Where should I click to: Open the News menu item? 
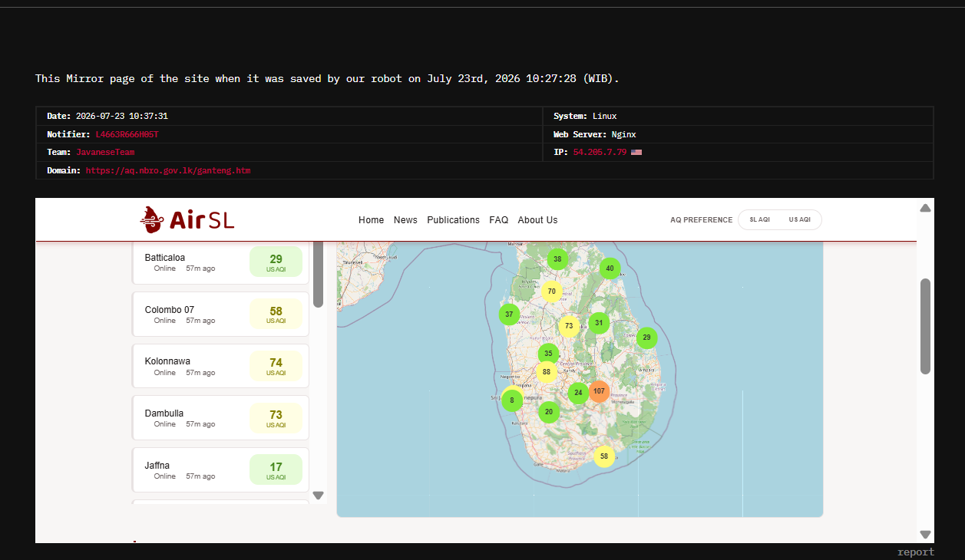pyautogui.click(x=405, y=220)
